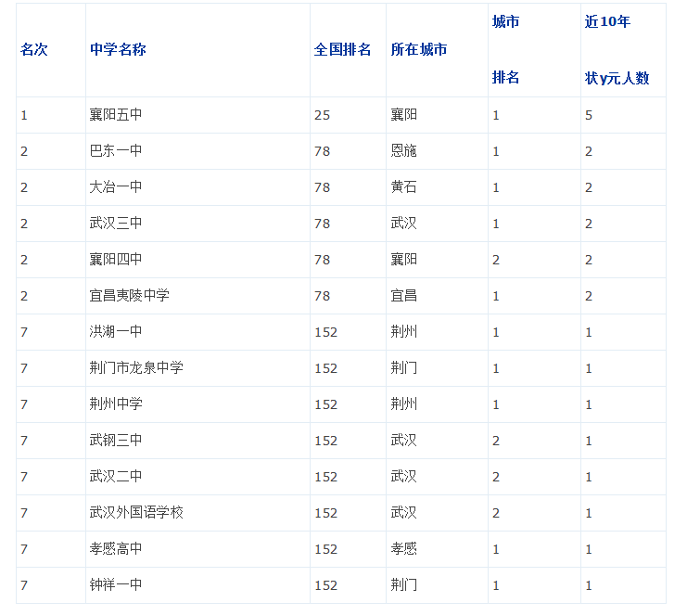Click city 武汉 in 武钢三中 row
The height and width of the screenshot is (615, 700).
pyautogui.click(x=403, y=441)
